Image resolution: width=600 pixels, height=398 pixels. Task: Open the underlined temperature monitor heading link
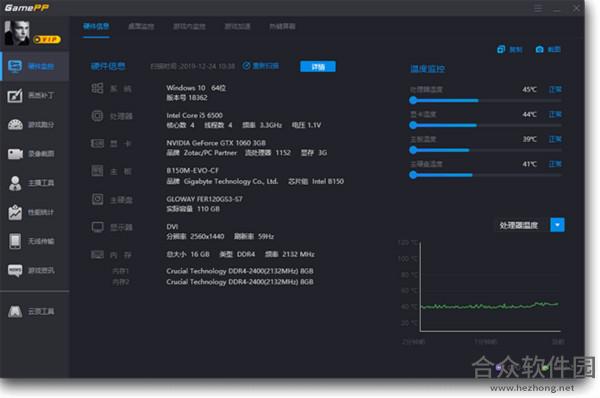(427, 69)
